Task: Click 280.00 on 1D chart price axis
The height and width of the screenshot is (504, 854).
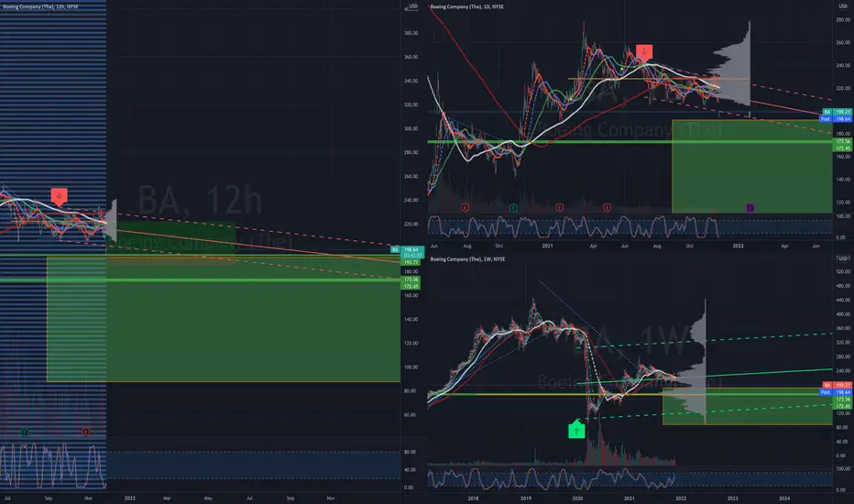Action: pyautogui.click(x=843, y=19)
